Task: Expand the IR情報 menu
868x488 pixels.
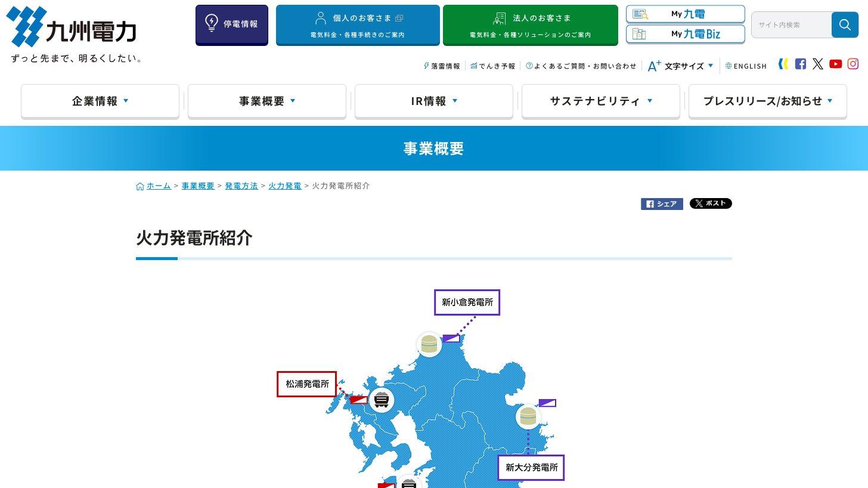Action: click(434, 101)
